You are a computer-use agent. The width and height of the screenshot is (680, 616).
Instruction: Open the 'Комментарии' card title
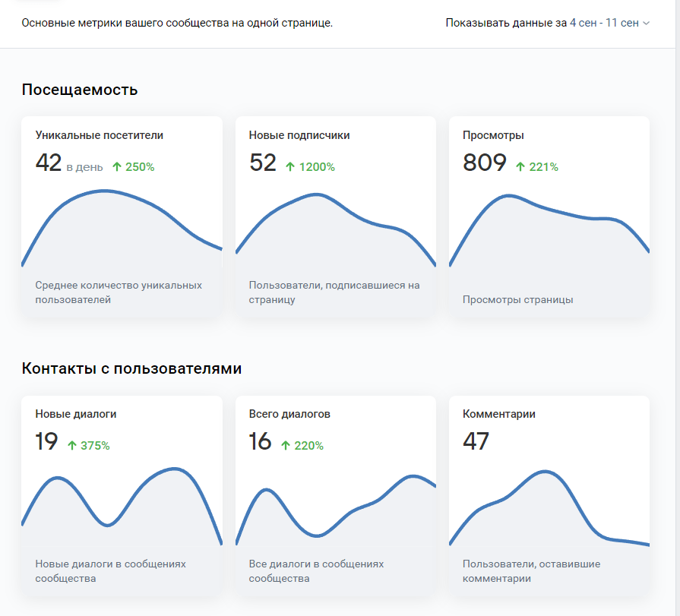pos(499,414)
